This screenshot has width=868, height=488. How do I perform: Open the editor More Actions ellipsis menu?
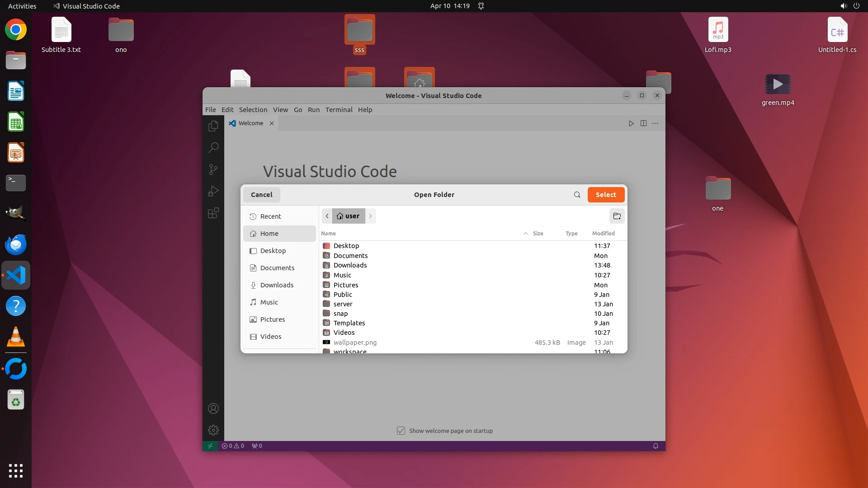click(x=655, y=123)
